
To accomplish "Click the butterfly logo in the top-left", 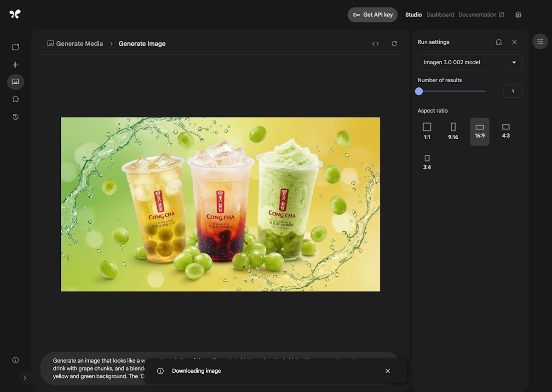I will click(15, 14).
